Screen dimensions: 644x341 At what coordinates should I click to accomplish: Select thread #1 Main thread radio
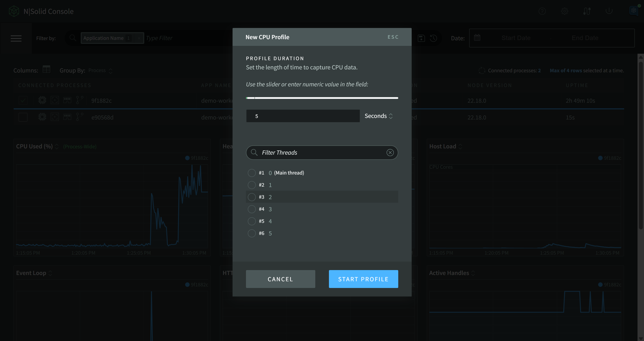pos(252,173)
